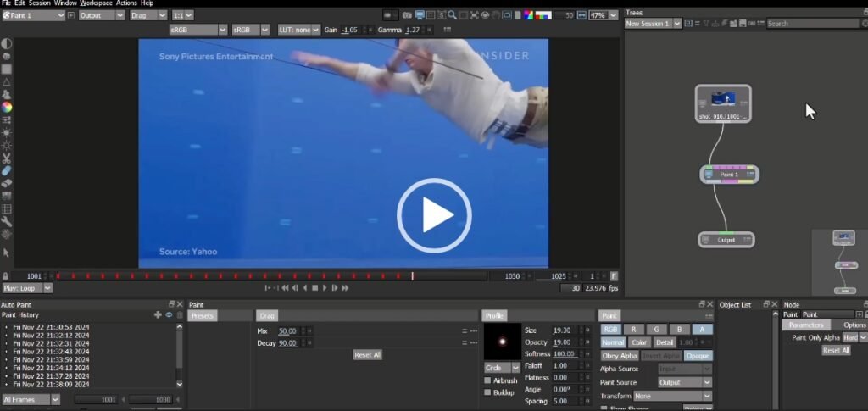Open the LUT: none dropdown

pyautogui.click(x=299, y=30)
